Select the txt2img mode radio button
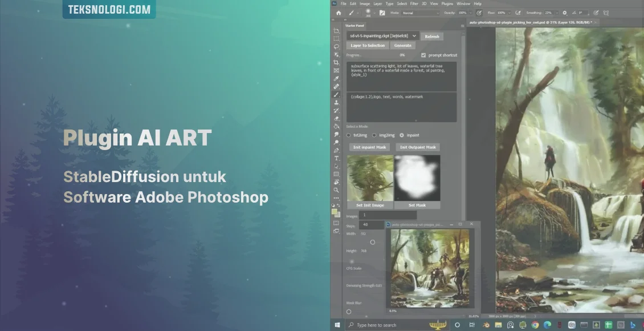The image size is (644, 331). pyautogui.click(x=349, y=135)
